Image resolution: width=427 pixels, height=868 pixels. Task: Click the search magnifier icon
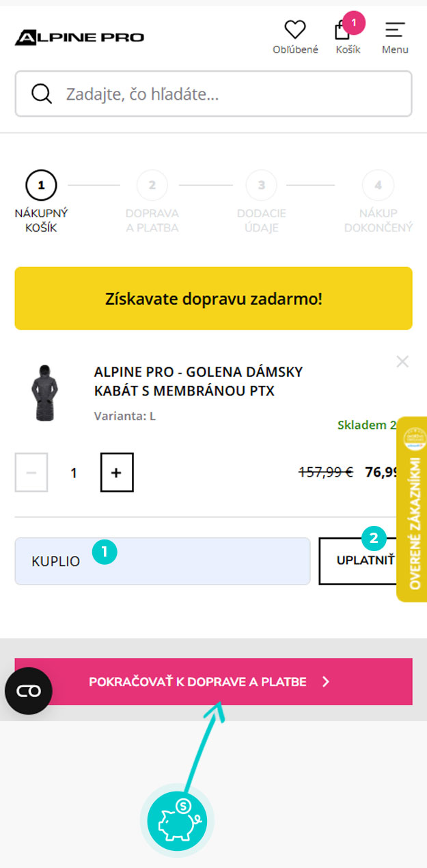[x=42, y=94]
